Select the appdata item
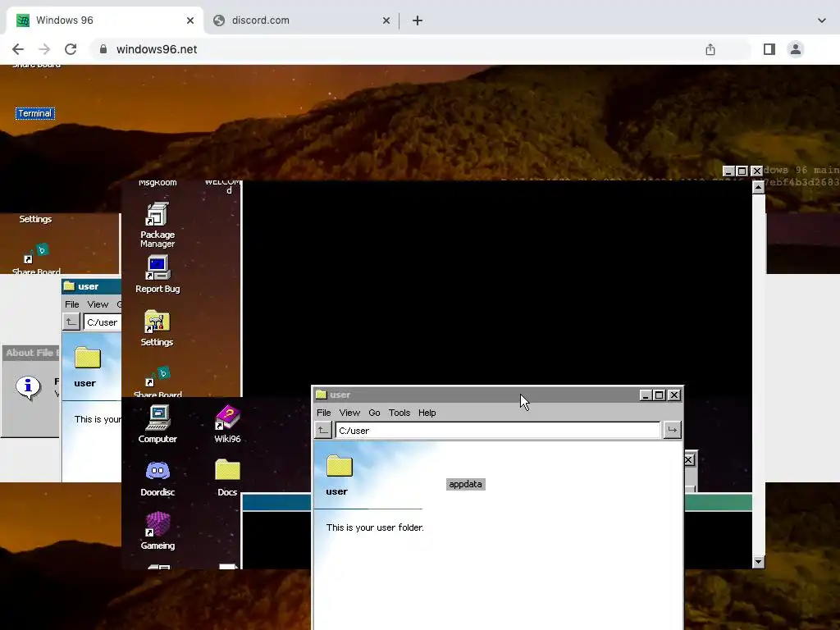Screen dimensions: 840x630 [x=465, y=484]
